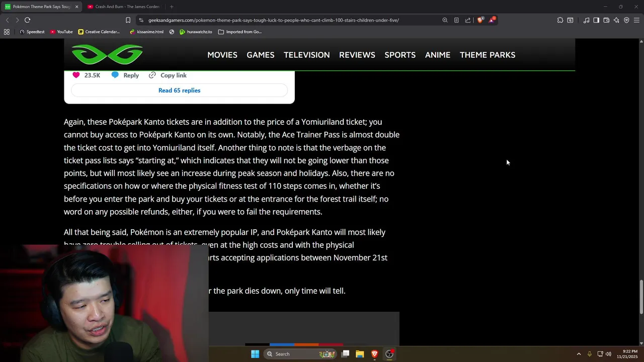Screen dimensions: 644x362
Task: Open the hurawatchz.to bookmark
Action: tap(196, 32)
